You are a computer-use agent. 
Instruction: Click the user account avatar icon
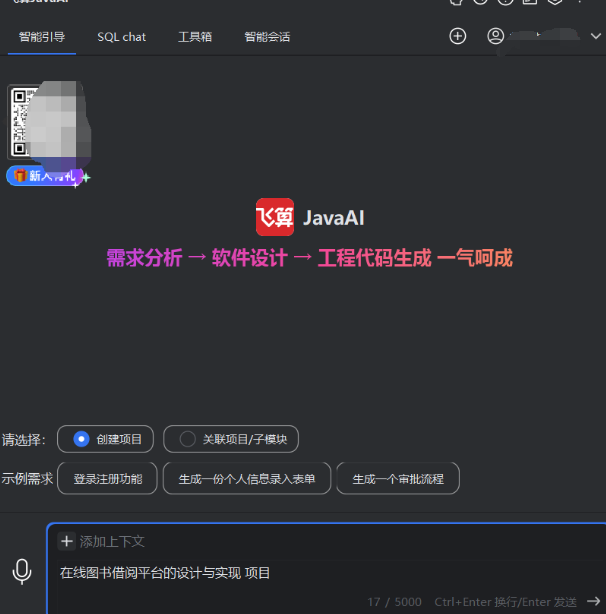[495, 36]
